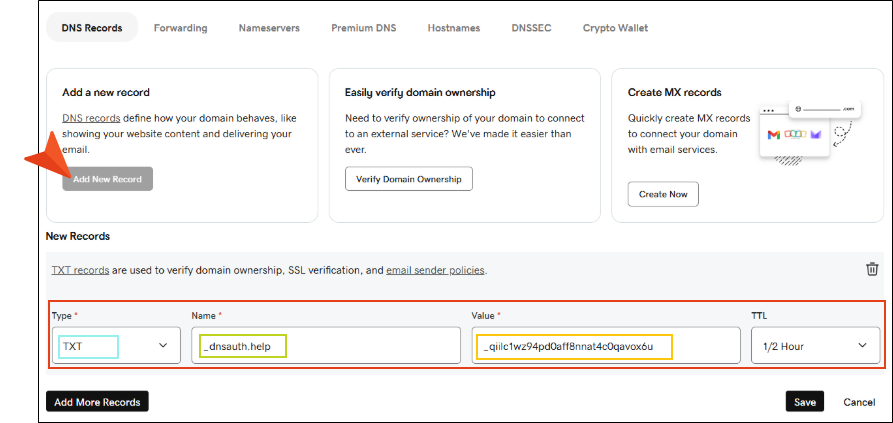Click Create Now for MX records

(663, 194)
